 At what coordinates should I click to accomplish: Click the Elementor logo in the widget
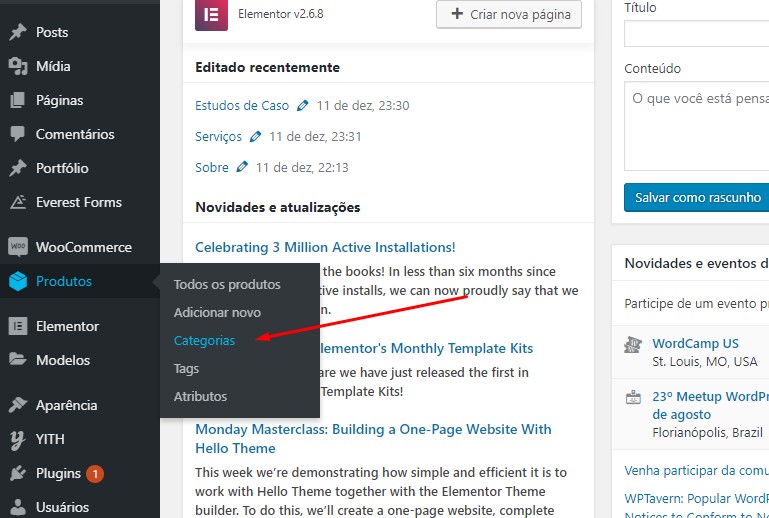pyautogui.click(x=211, y=15)
